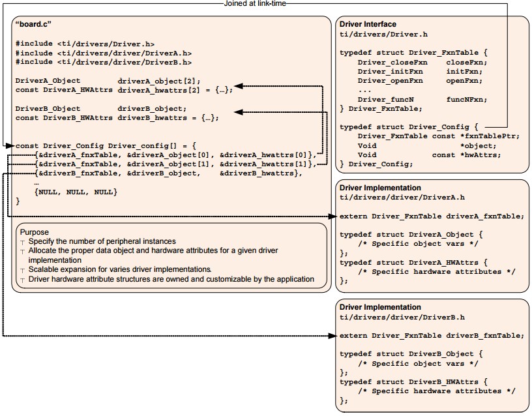Image resolution: width=532 pixels, height=416 pixels.
Task: Click the Driver_closeFxn member line
Action: coord(422,63)
